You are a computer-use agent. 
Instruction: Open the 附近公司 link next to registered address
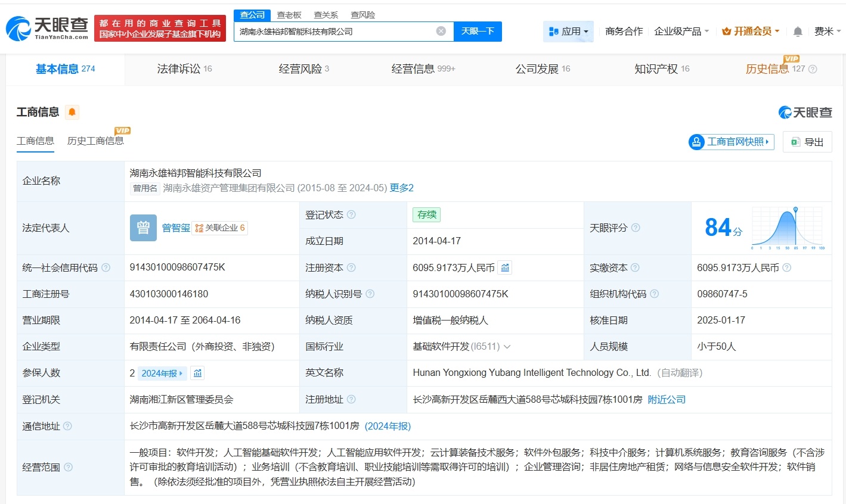(x=667, y=399)
